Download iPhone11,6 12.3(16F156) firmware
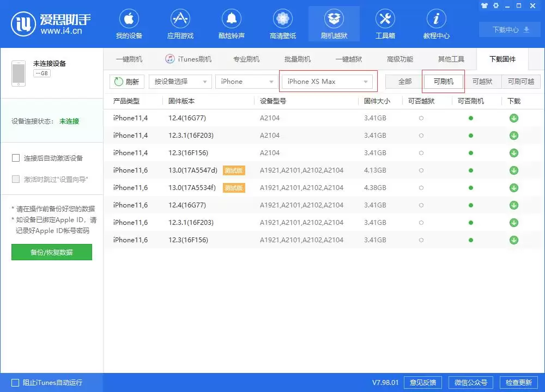The height and width of the screenshot is (392, 545). [x=514, y=240]
